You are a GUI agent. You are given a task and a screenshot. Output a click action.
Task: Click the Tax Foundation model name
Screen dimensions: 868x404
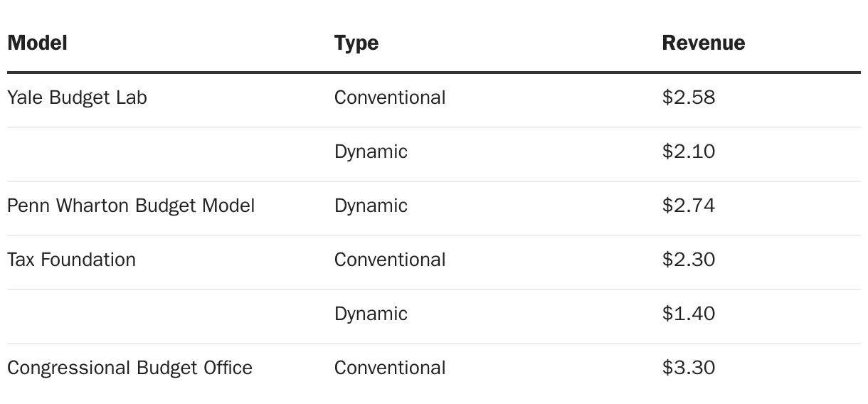(71, 260)
